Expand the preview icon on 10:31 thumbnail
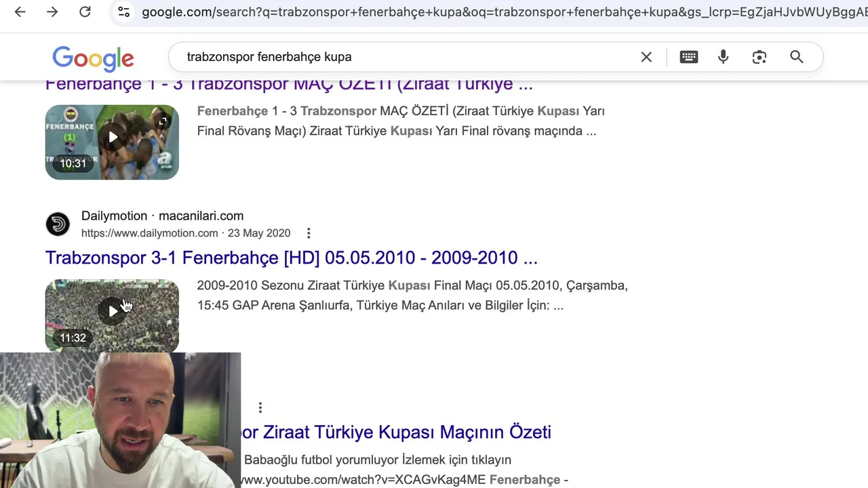 pyautogui.click(x=163, y=121)
